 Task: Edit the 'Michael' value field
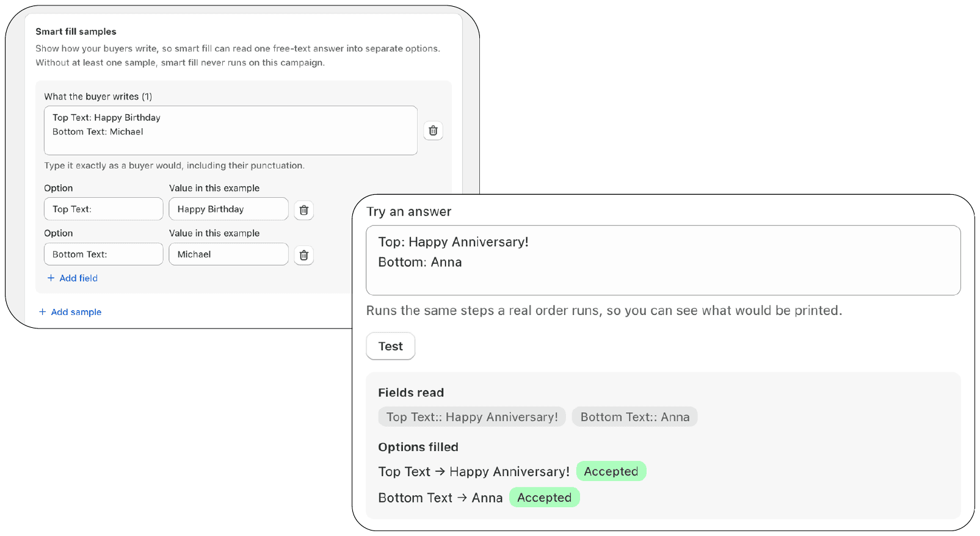pyautogui.click(x=228, y=254)
